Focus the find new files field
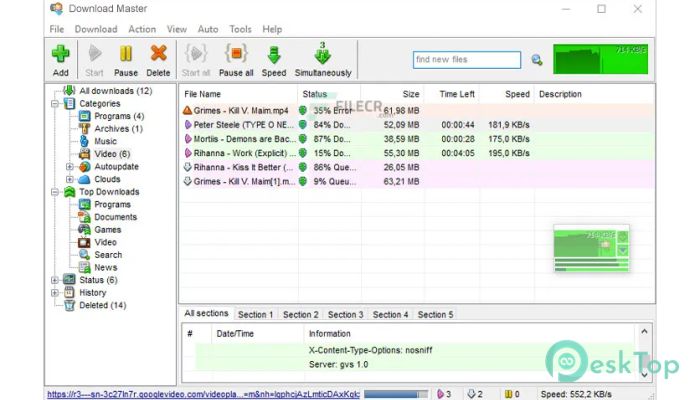Viewport: 700px width, 400px height. tap(467, 60)
